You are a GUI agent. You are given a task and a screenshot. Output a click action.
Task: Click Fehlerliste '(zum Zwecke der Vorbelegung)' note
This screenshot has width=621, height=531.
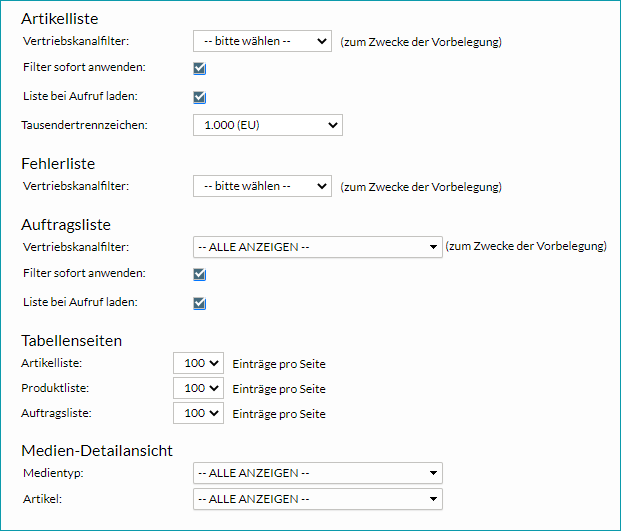[421, 187]
